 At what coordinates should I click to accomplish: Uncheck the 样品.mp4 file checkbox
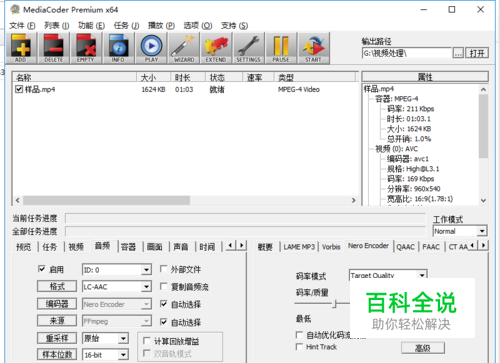19,89
